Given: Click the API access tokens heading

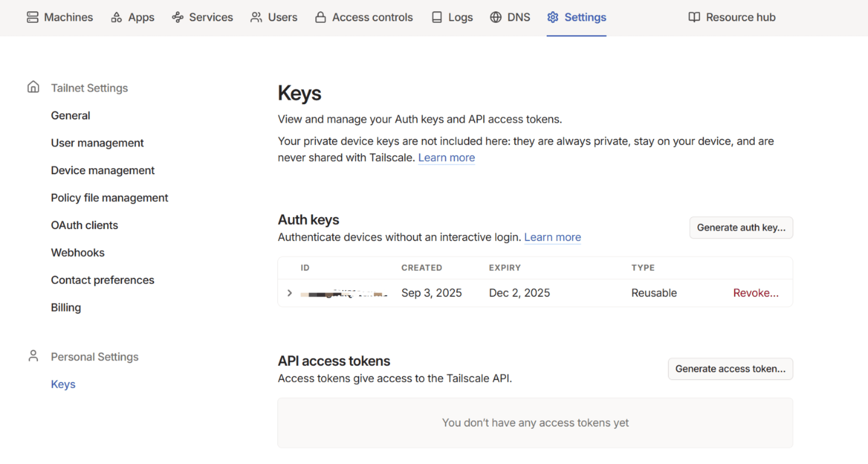Looking at the screenshot, I should pos(334,361).
